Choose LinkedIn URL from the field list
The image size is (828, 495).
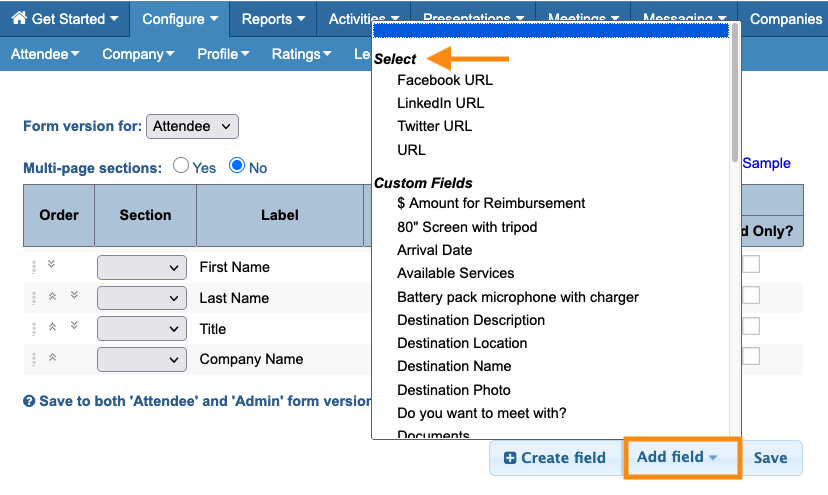coord(440,103)
